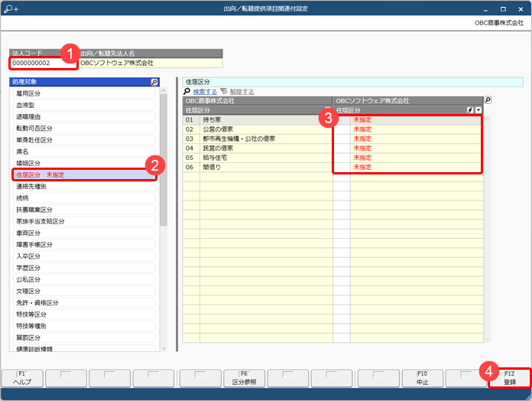Click the F1 ヘルプ button
This screenshot has height=401, width=532.
click(x=22, y=378)
